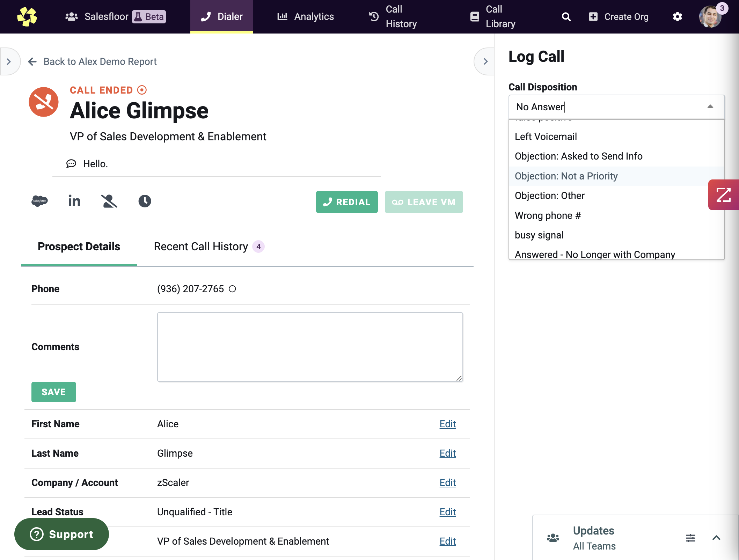This screenshot has width=739, height=560.
Task: Click the phone number (936) 207-2765
Action: pyautogui.click(x=190, y=289)
